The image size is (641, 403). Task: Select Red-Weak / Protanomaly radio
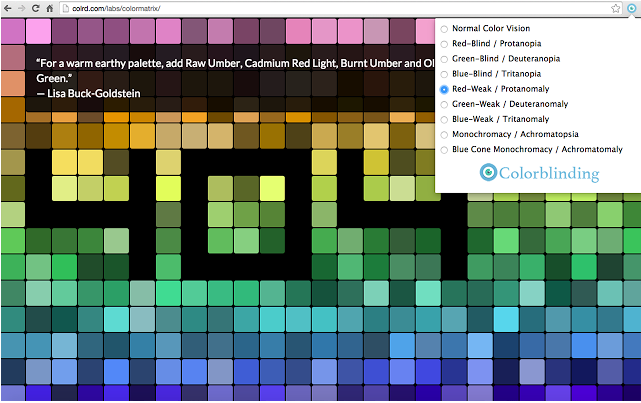click(444, 90)
